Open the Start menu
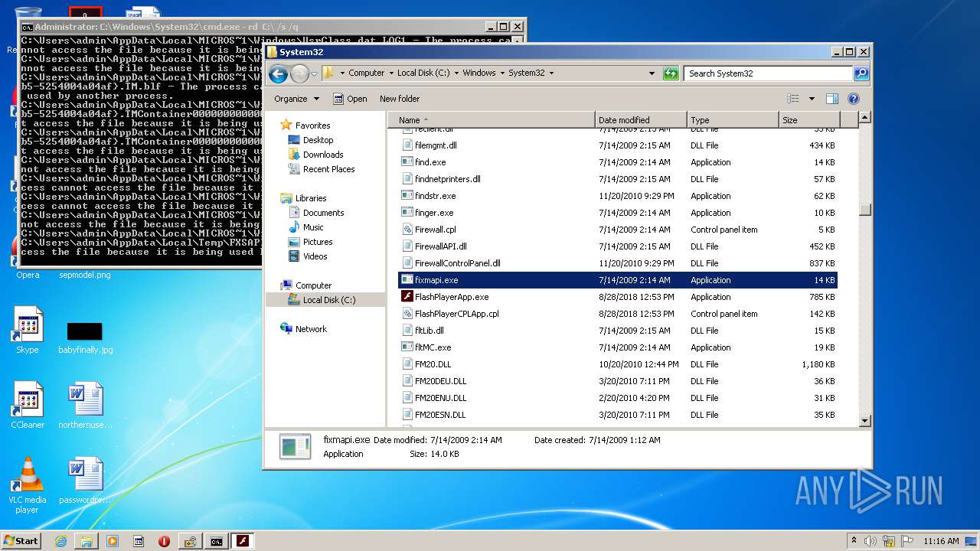This screenshot has height=551, width=980. click(x=21, y=540)
